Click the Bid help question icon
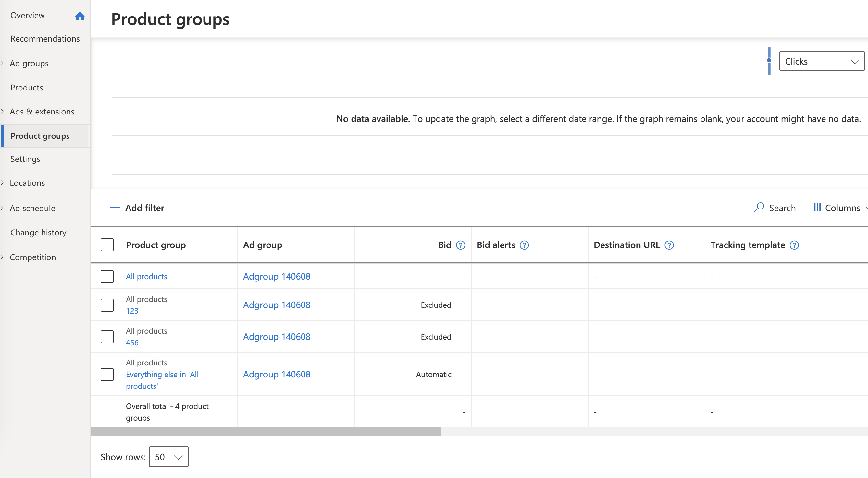 (x=460, y=245)
